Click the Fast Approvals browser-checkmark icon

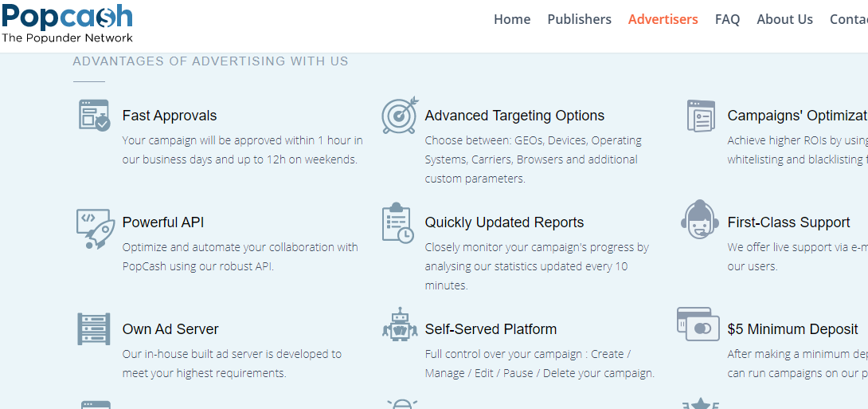coord(94,116)
